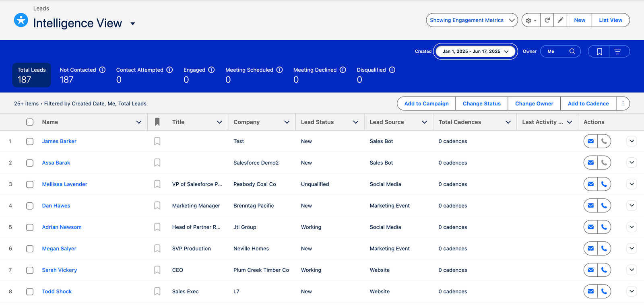Image resolution: width=644 pixels, height=305 pixels.
Task: Select the James Barker row checkbox
Action: pos(30,141)
